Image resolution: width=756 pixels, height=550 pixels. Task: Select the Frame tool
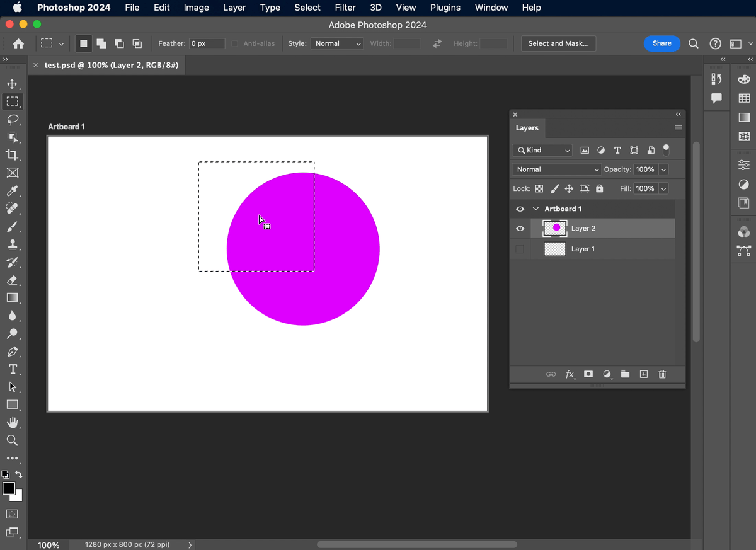click(13, 173)
